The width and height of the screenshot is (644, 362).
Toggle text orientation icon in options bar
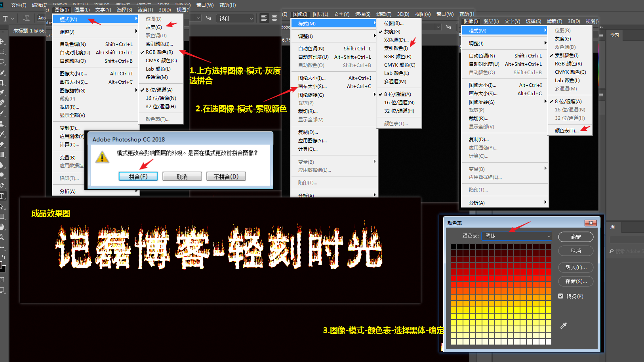click(x=26, y=18)
